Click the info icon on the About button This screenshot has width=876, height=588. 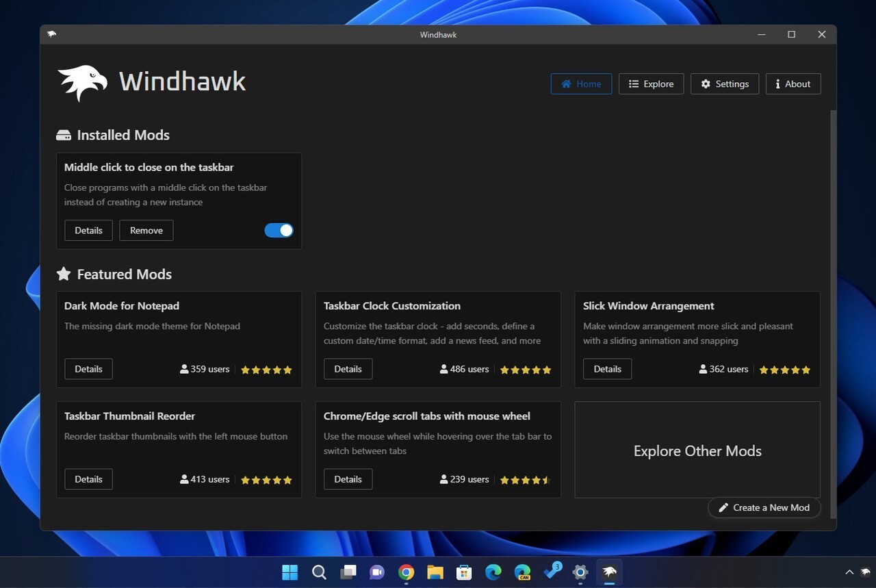(x=777, y=84)
